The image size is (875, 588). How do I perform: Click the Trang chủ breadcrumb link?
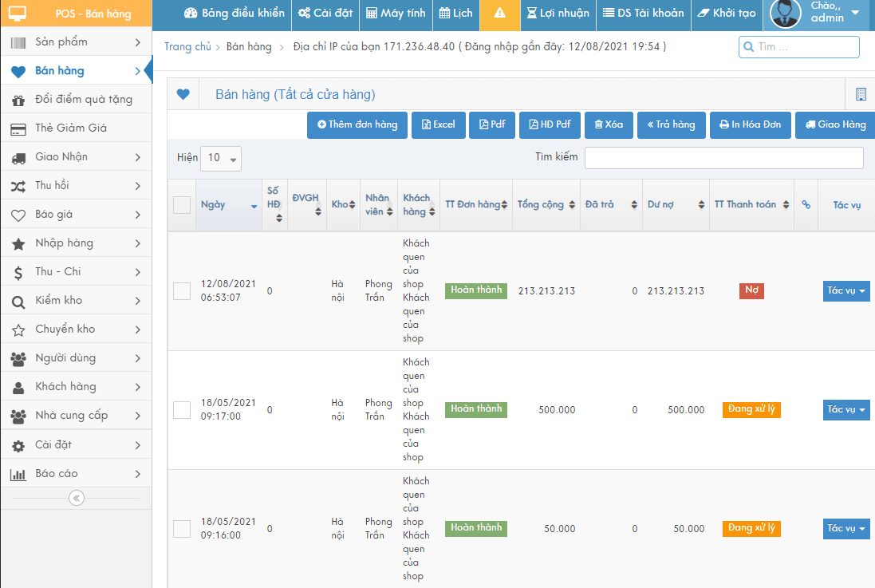(187, 47)
